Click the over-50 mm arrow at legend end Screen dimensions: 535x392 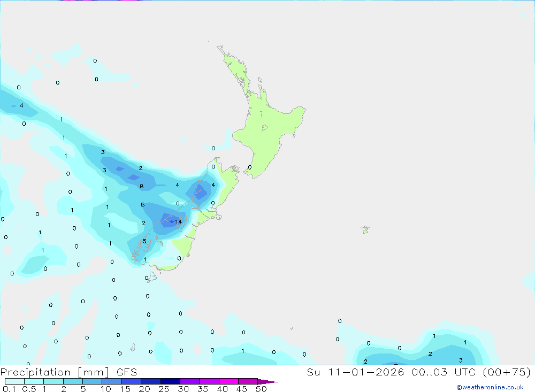(x=267, y=381)
